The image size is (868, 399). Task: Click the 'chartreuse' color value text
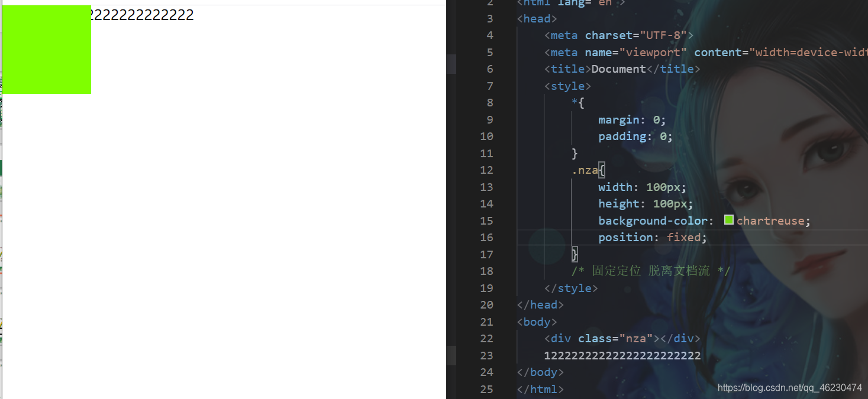(x=770, y=220)
